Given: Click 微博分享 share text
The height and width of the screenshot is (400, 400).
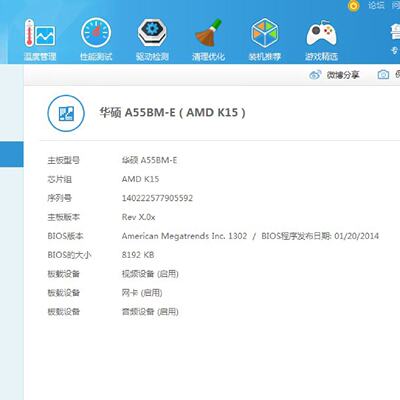Looking at the screenshot, I should pyautogui.click(x=343, y=75).
